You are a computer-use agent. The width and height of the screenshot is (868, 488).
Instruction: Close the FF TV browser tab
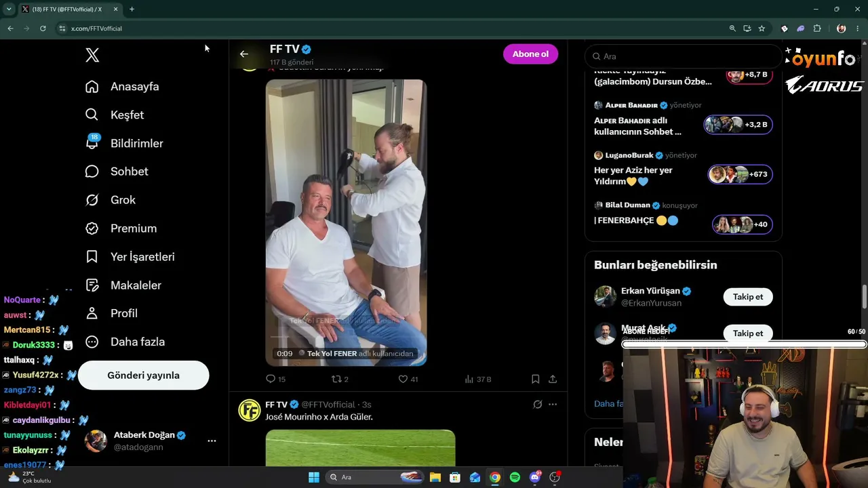[116, 9]
